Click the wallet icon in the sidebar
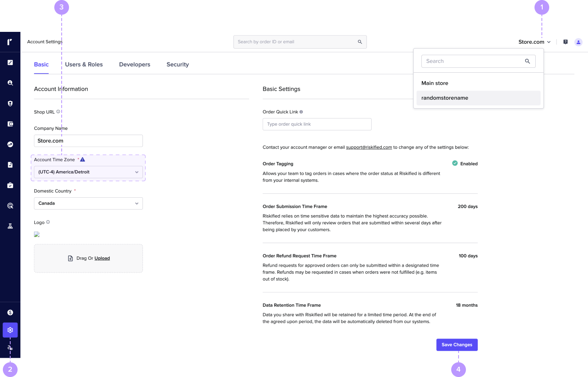 10,124
